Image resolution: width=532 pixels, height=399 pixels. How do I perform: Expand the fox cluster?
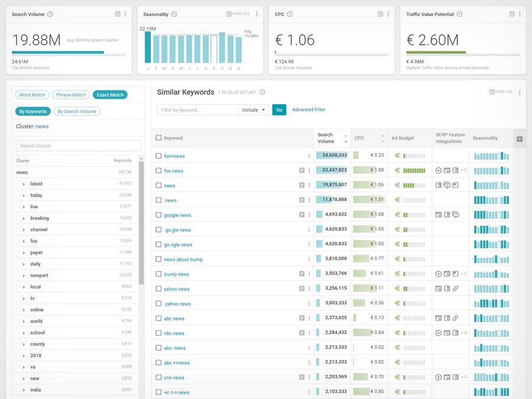point(24,241)
